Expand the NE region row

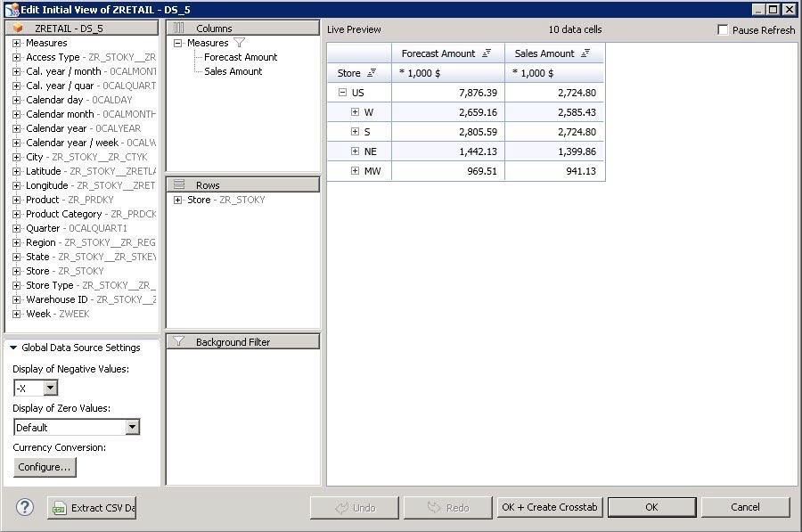coord(355,151)
